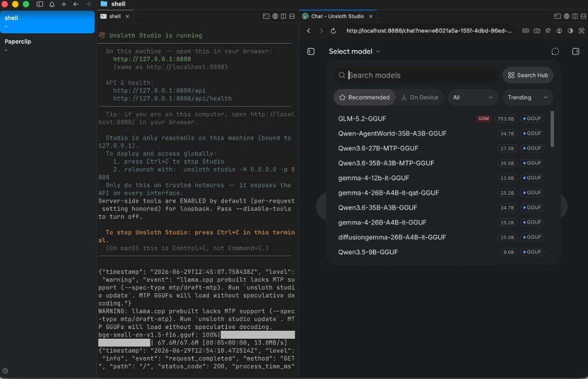588x379 pixels.
Task: Choose gemma-4-26B-A4B-it-GGUF model
Action: (440, 222)
